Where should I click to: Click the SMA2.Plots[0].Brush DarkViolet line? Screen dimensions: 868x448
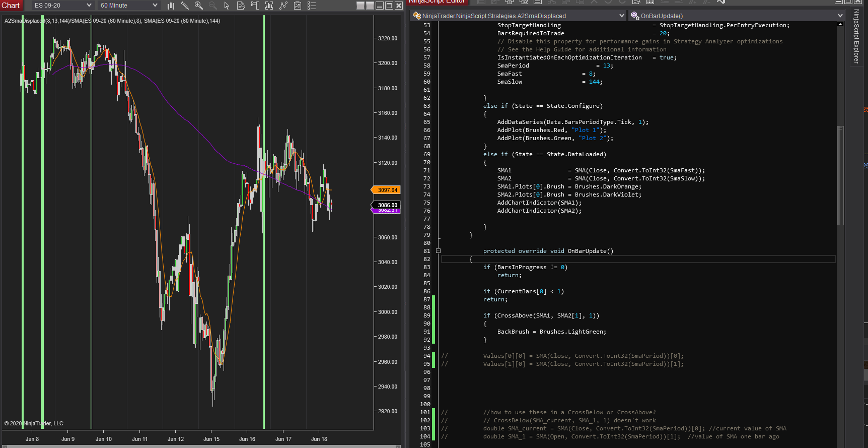click(x=569, y=195)
